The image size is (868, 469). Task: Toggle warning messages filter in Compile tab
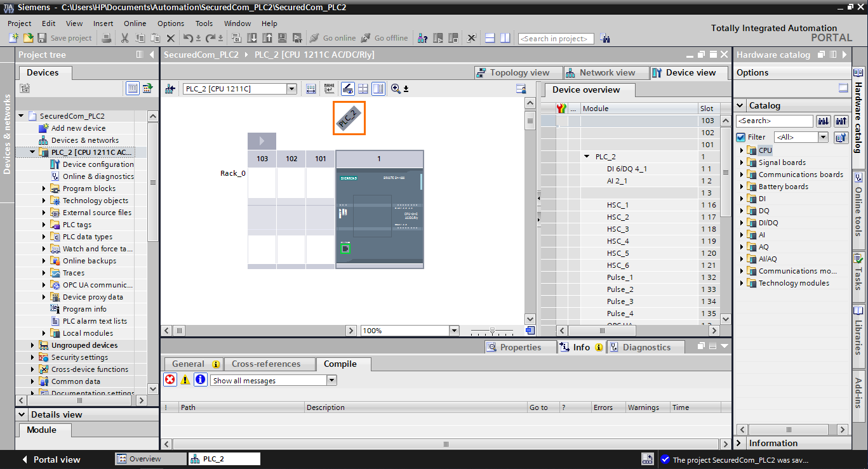185,380
